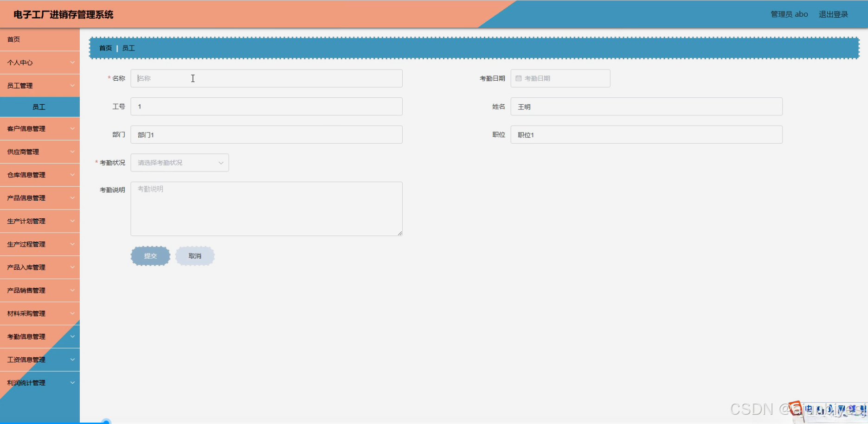Viewport: 868px width, 424px height.
Task: Collapse 员工管理 sidebar menu
Action: click(40, 86)
